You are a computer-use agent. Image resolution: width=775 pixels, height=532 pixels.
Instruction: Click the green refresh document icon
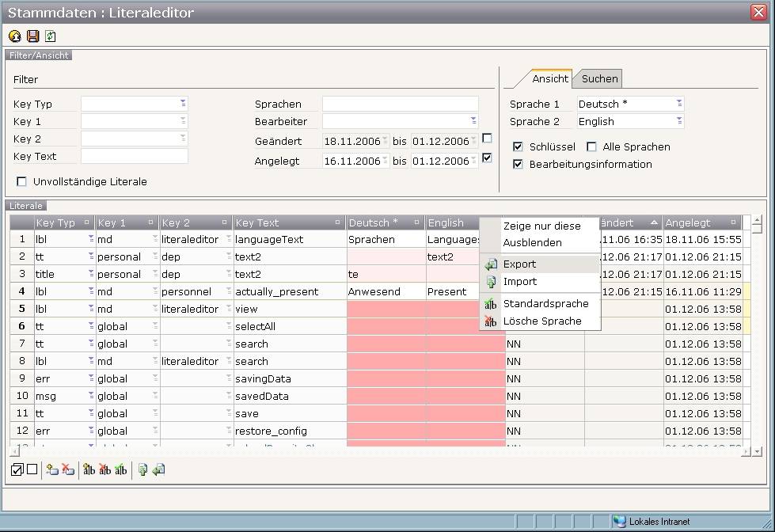point(51,36)
